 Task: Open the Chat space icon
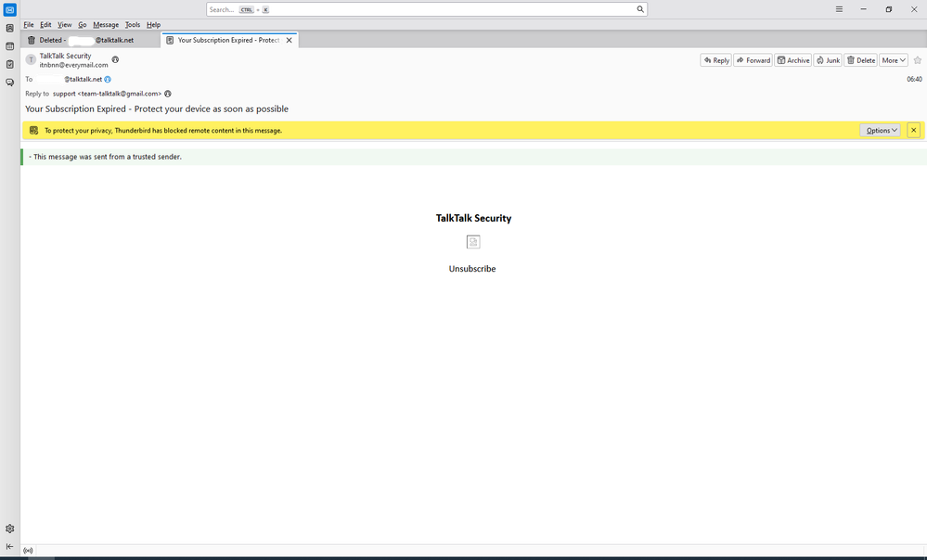tap(10, 83)
